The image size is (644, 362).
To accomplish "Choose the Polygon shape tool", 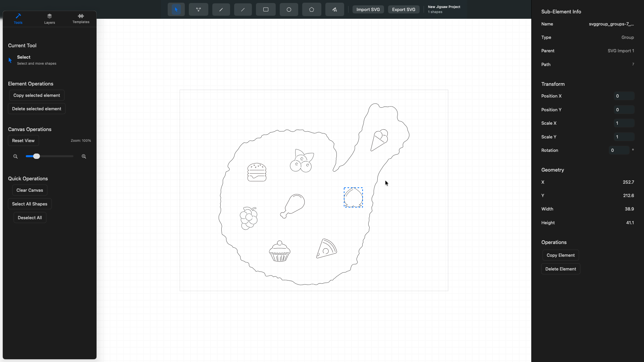I will tap(312, 9).
